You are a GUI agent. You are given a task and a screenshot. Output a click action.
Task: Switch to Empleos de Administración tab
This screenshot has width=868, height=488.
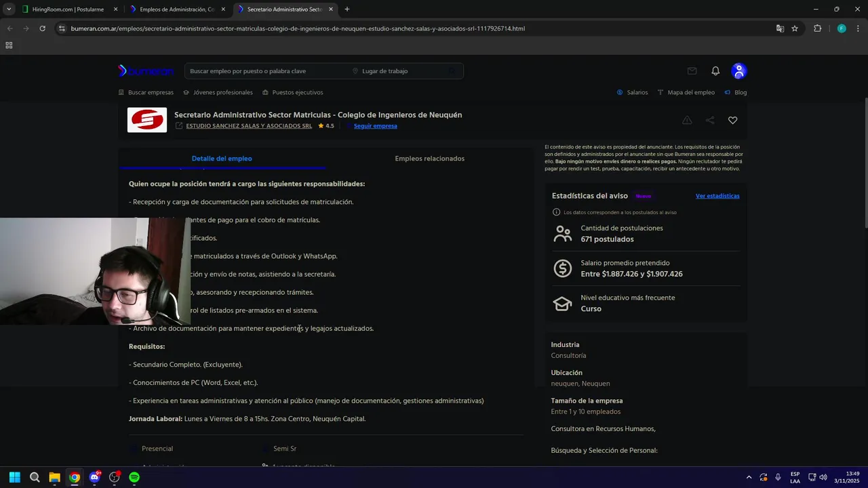177,9
